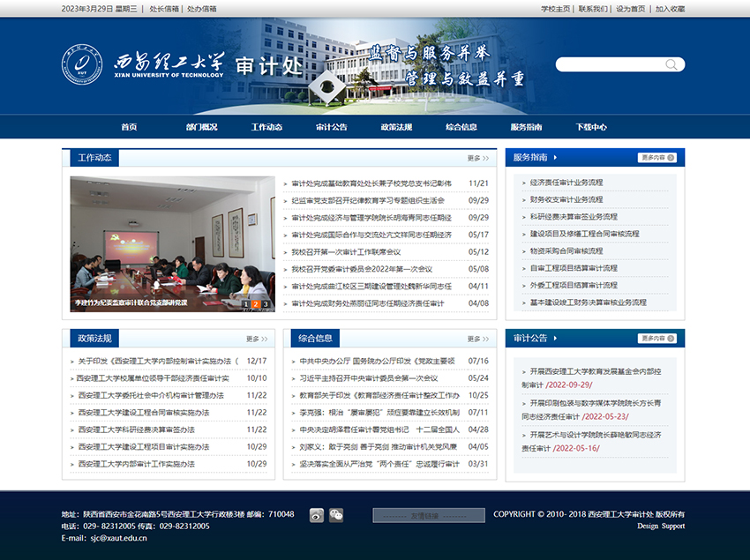This screenshot has height=560, width=750.
Task: Open 更多 link in 工作动态 panel
Action: click(478, 158)
